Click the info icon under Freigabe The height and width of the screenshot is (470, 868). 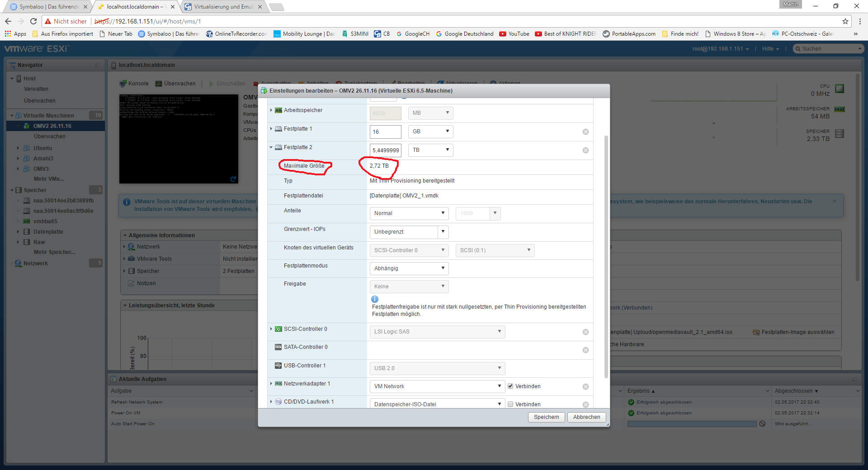tap(374, 299)
